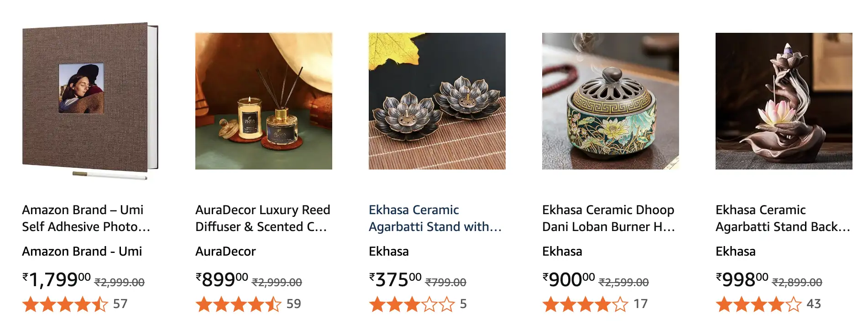Click the star rating with 17 reviews
Image resolution: width=868 pixels, height=329 pixels.
[586, 304]
